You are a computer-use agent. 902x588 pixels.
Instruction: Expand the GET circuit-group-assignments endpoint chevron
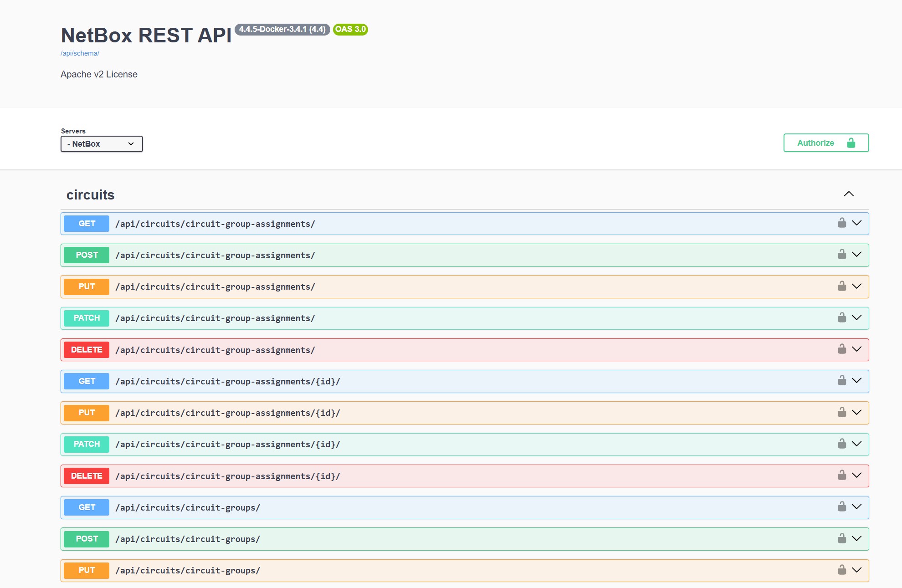857,223
